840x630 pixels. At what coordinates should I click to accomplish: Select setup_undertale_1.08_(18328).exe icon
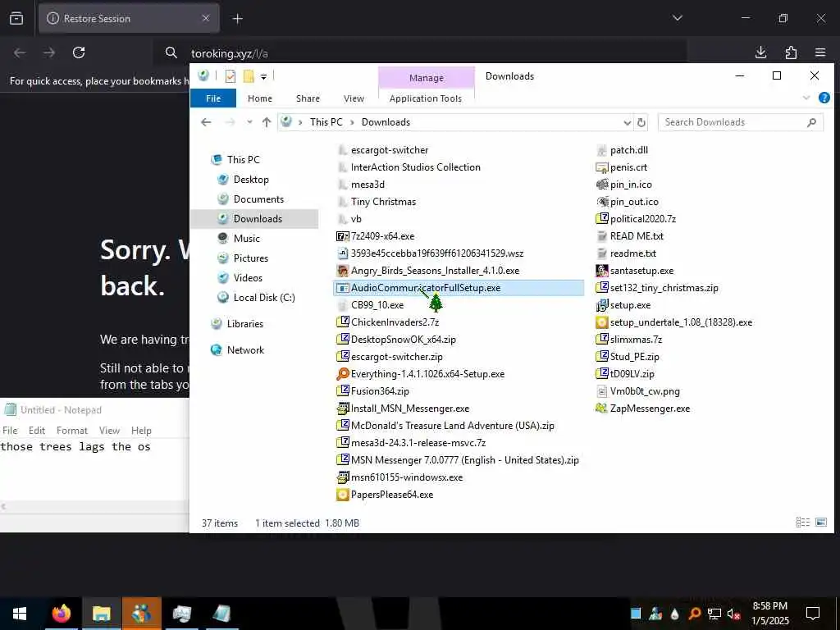[601, 322]
